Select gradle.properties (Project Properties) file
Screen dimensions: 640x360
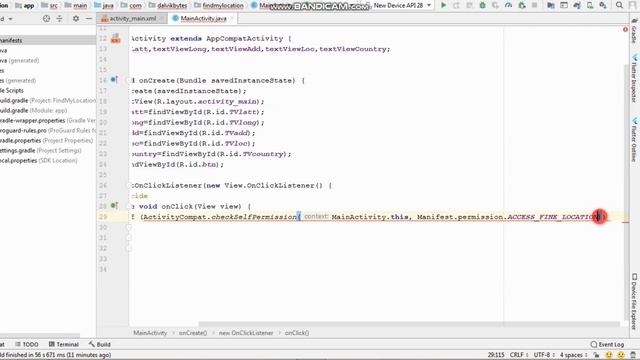click(x=48, y=140)
